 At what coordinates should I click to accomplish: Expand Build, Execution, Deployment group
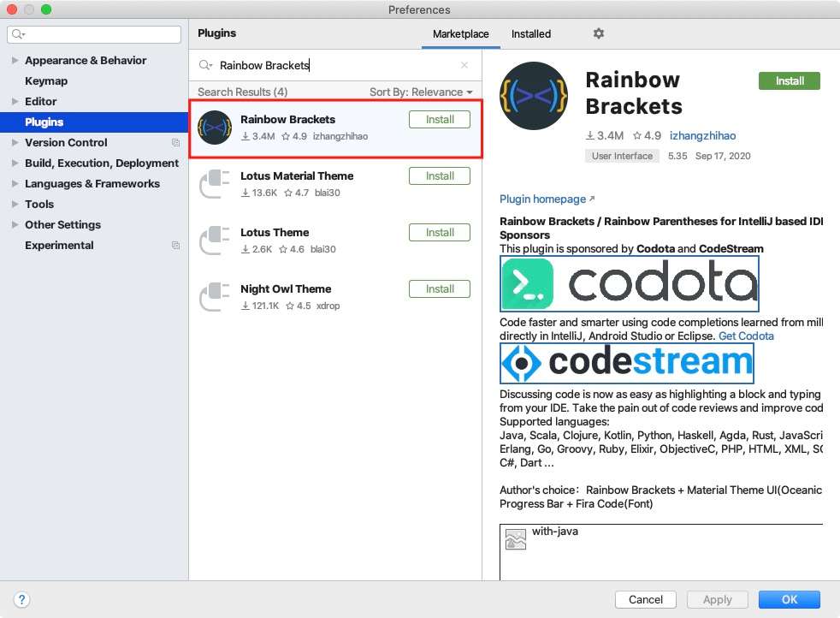15,163
